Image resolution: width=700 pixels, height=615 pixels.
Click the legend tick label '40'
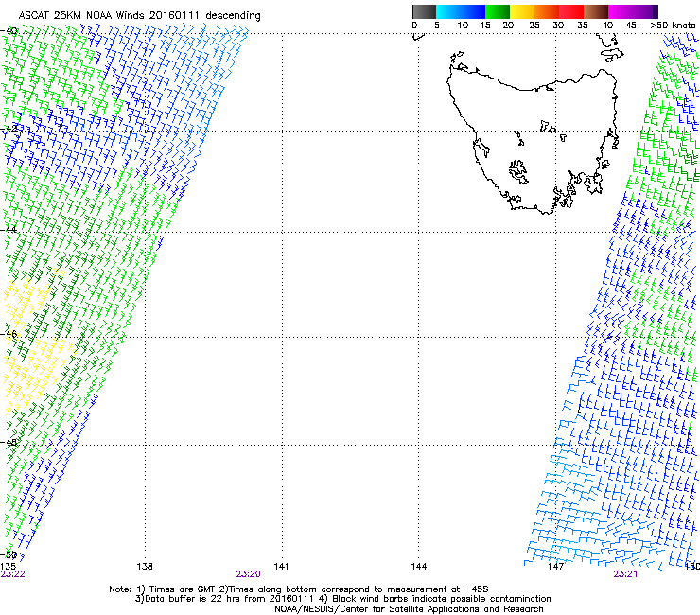[607, 26]
